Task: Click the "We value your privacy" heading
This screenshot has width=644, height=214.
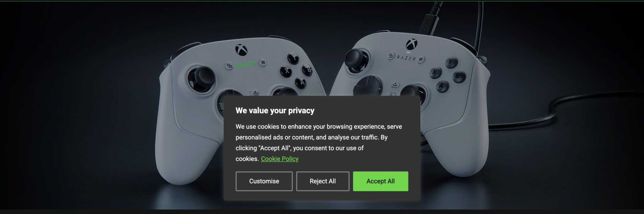Action: click(275, 110)
